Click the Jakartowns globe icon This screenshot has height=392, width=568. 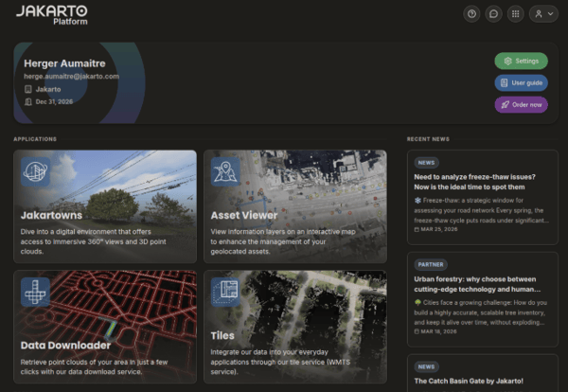(36, 171)
